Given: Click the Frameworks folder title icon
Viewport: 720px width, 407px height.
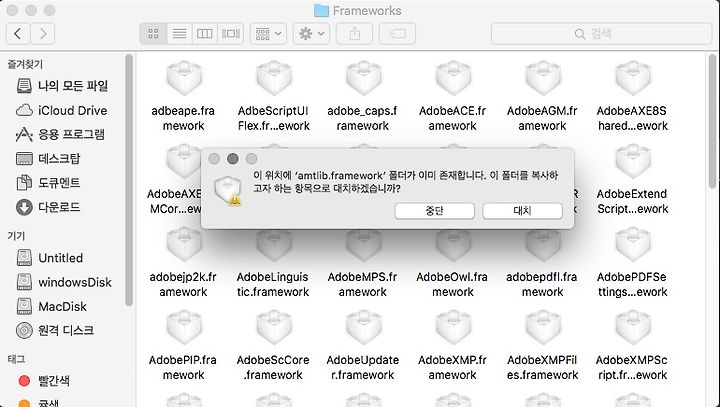Looking at the screenshot, I should point(321,11).
